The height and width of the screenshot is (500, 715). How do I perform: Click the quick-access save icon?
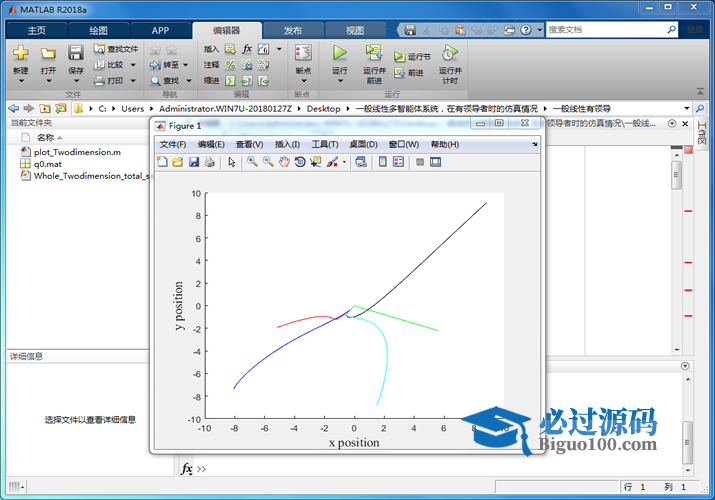(x=410, y=30)
